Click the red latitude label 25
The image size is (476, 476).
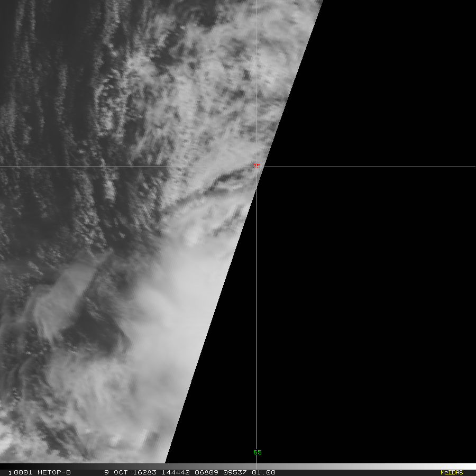[257, 166]
